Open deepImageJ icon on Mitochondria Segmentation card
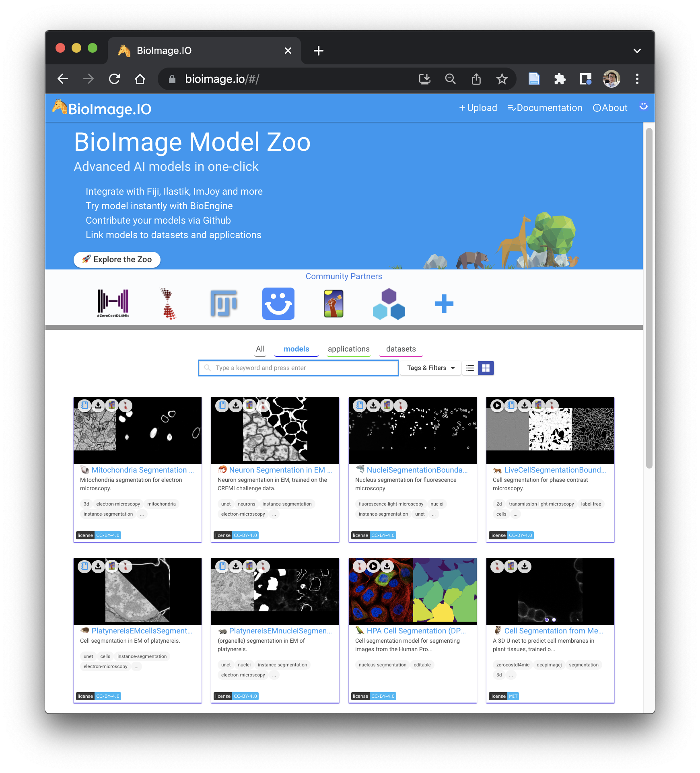The image size is (700, 773). point(126,405)
